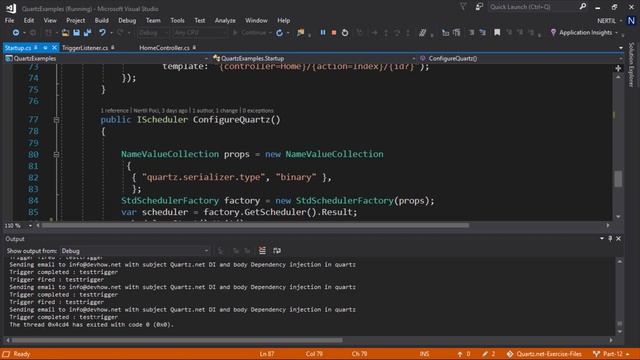Click the code editor vertical scrollbar thumb

(618, 178)
